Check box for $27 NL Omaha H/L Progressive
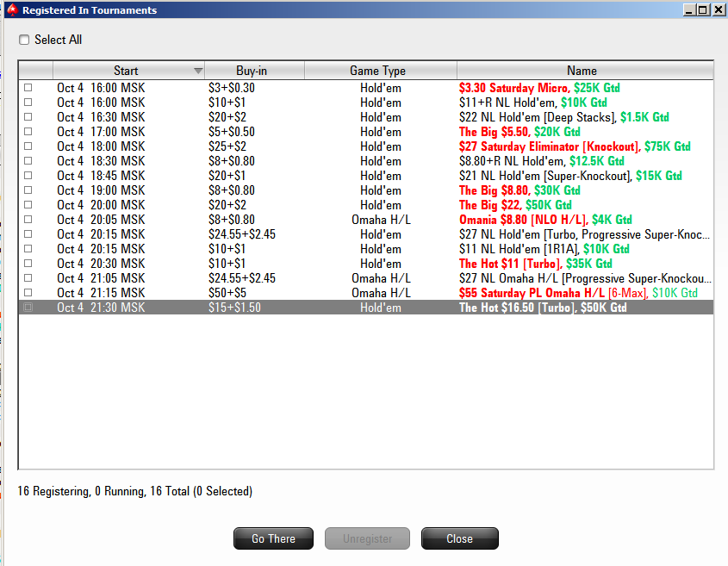 tap(28, 277)
